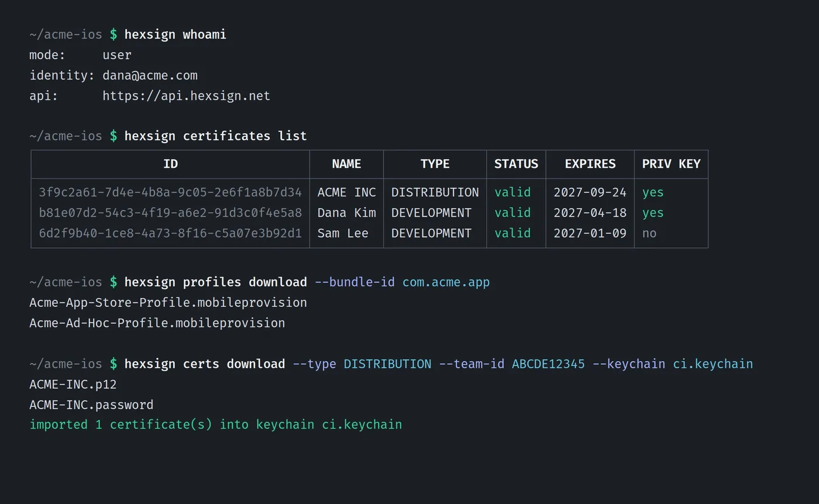Click the 'hexsign whoami' command text
This screenshot has width=819, height=504.
pyautogui.click(x=175, y=34)
